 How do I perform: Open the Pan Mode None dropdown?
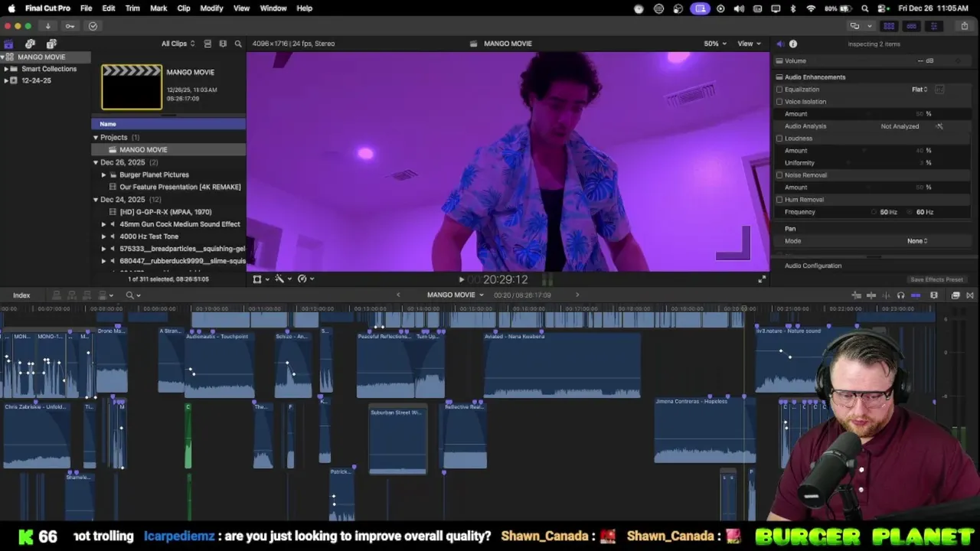(x=917, y=241)
